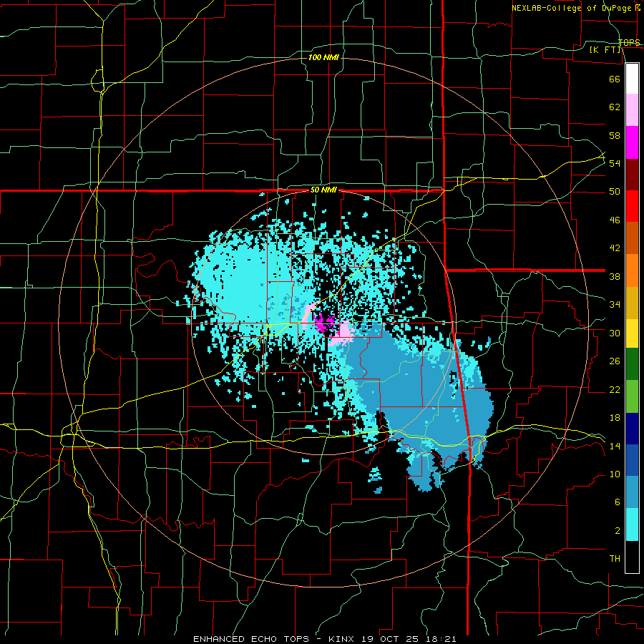
Task: Click the TH legend label
Action: (x=615, y=559)
